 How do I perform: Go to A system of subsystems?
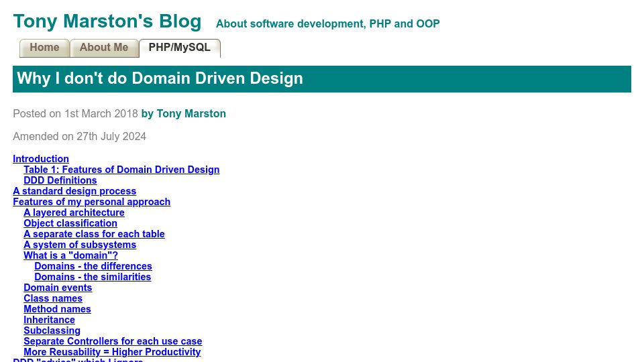(80, 244)
